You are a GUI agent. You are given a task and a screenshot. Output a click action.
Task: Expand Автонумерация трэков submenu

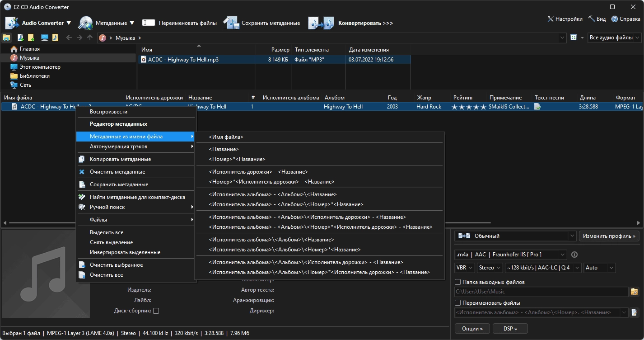pos(136,146)
